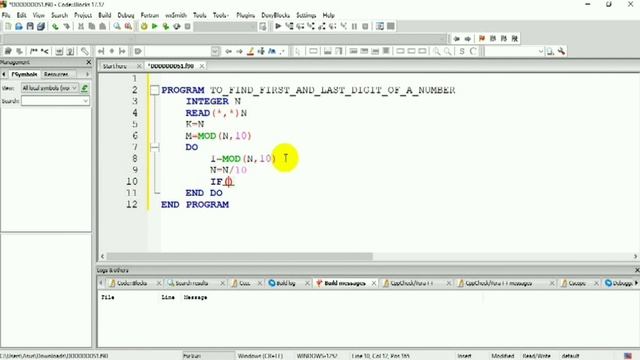Screen dimensions: 640x360
Task: Close the 000000051.f90 editor tab
Action: [x=202, y=66]
